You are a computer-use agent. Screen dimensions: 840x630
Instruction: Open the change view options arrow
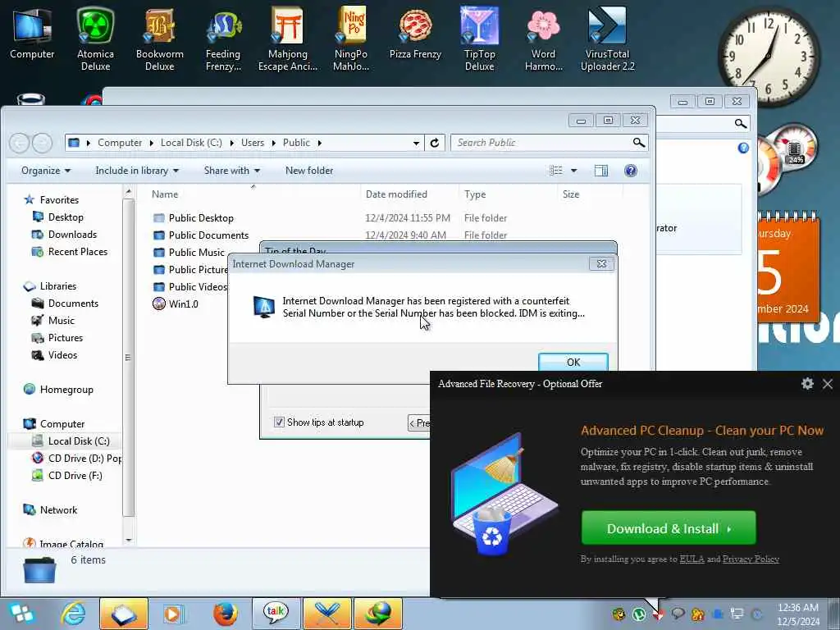[x=573, y=171]
